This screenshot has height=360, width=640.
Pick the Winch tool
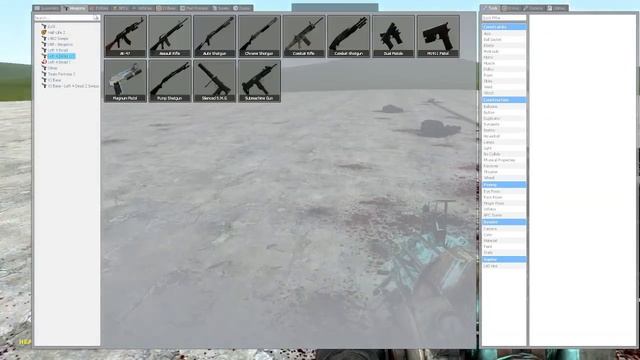point(504,93)
